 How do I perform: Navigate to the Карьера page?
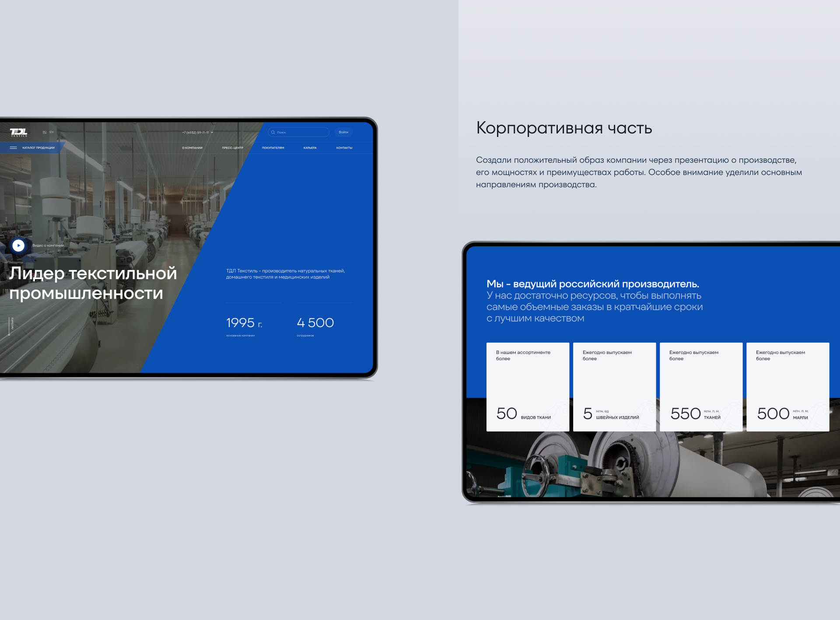click(310, 148)
